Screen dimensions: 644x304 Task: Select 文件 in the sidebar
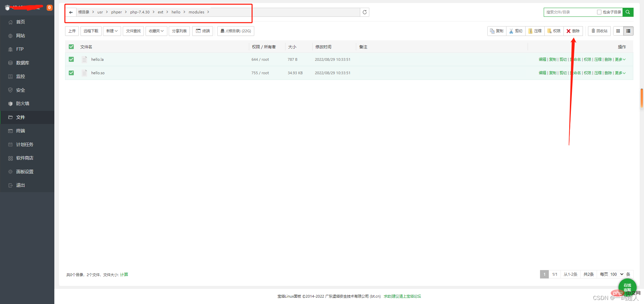(27, 117)
